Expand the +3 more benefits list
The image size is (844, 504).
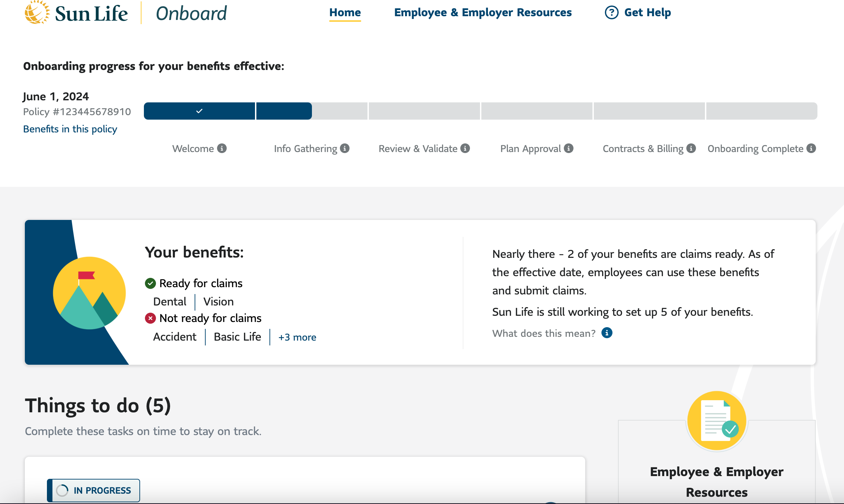[297, 337]
